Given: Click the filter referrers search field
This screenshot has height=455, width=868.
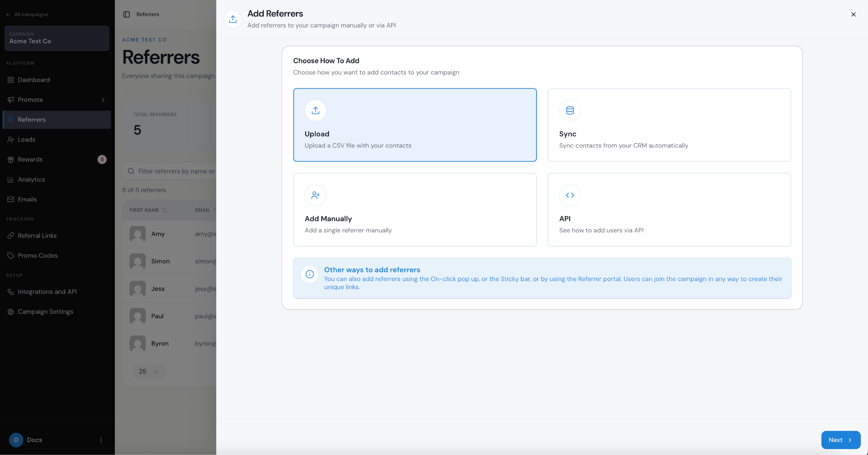Looking at the screenshot, I should point(170,171).
